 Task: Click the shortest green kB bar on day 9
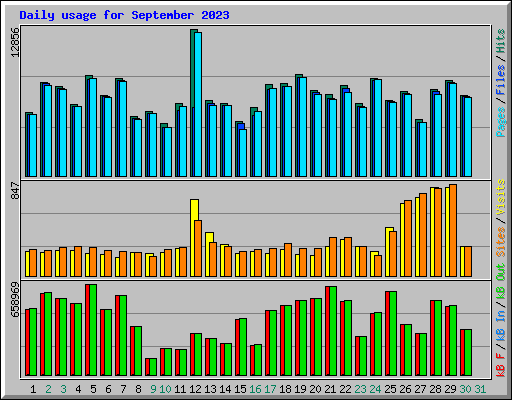tap(153, 367)
